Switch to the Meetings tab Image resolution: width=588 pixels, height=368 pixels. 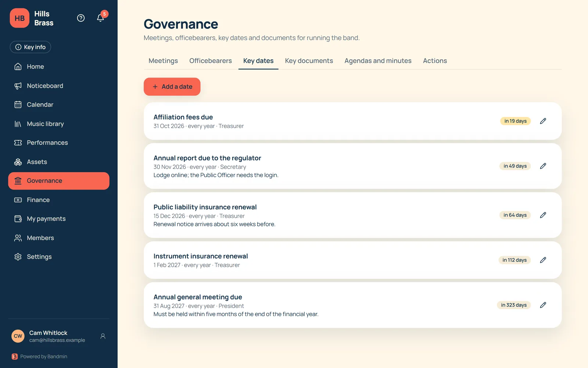tap(163, 61)
